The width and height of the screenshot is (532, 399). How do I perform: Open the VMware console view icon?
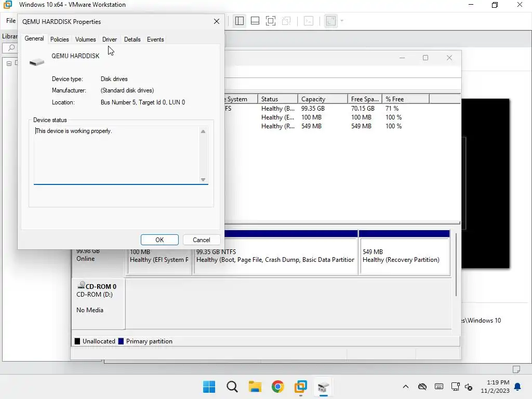pyautogui.click(x=309, y=21)
